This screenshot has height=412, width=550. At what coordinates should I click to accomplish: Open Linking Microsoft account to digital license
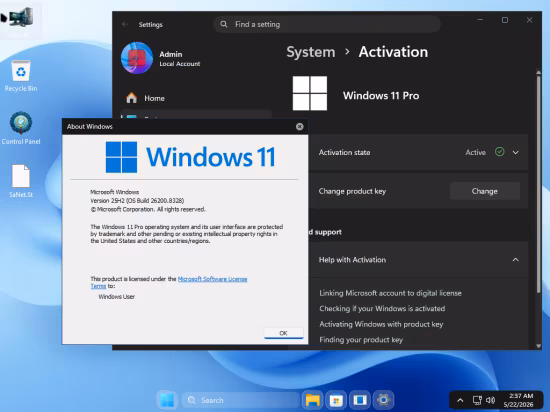point(390,293)
